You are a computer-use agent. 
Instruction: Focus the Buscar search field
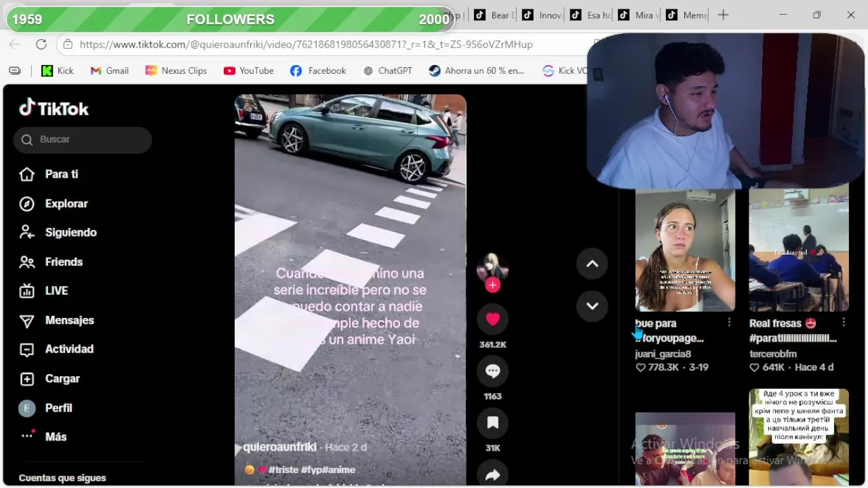point(83,140)
